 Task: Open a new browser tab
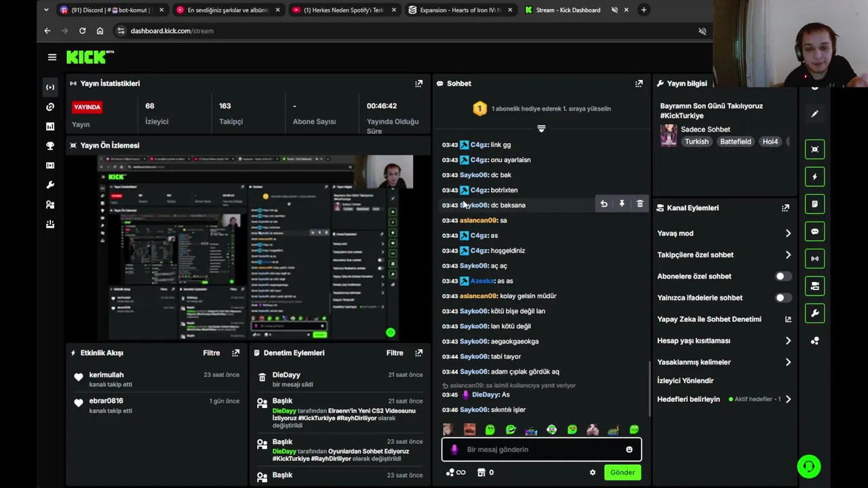[x=644, y=10]
